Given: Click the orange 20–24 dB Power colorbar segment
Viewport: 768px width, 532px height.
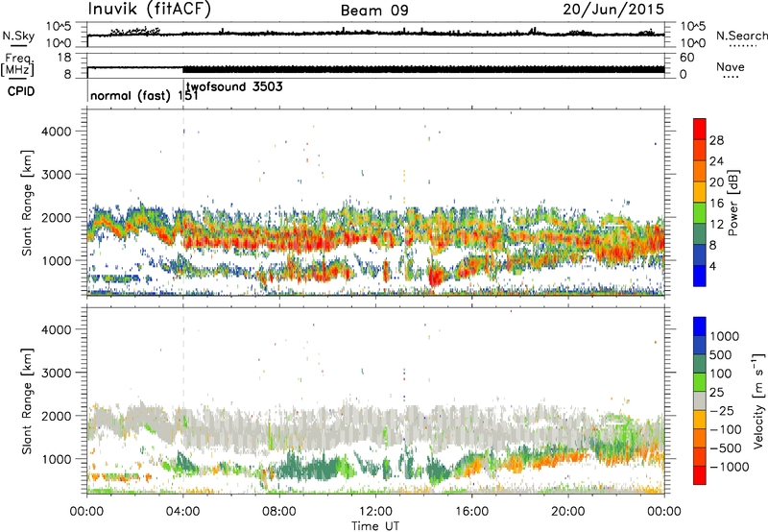Looking at the screenshot, I should 700,171.
